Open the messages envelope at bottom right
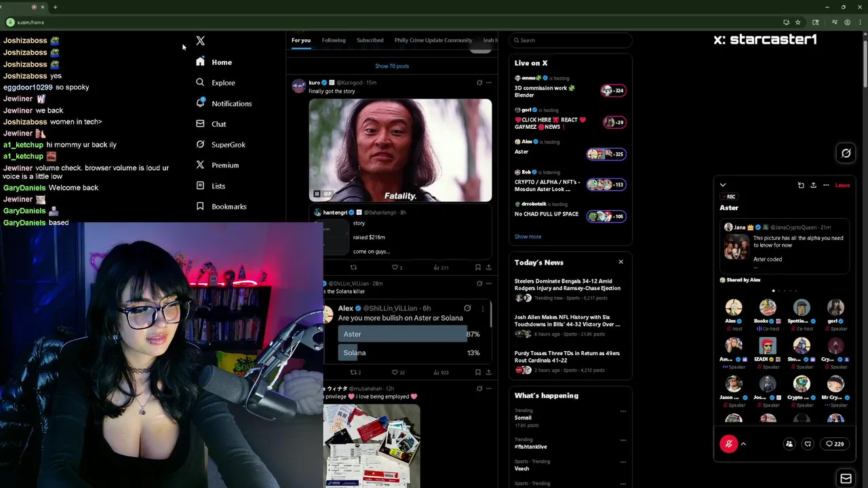The width and height of the screenshot is (868, 488). (x=846, y=479)
